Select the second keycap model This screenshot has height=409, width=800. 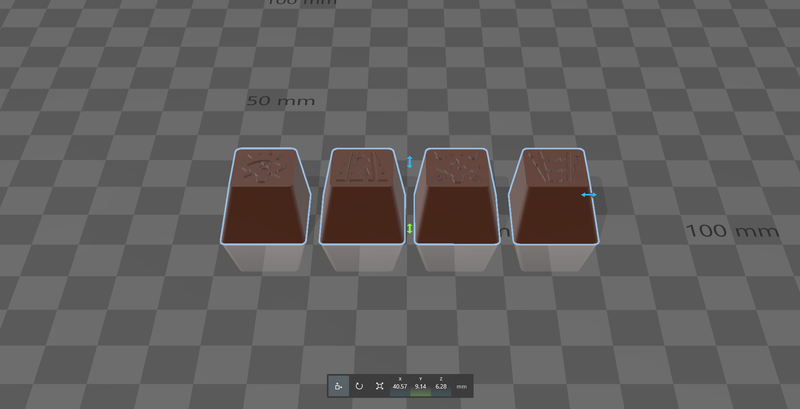(x=362, y=196)
